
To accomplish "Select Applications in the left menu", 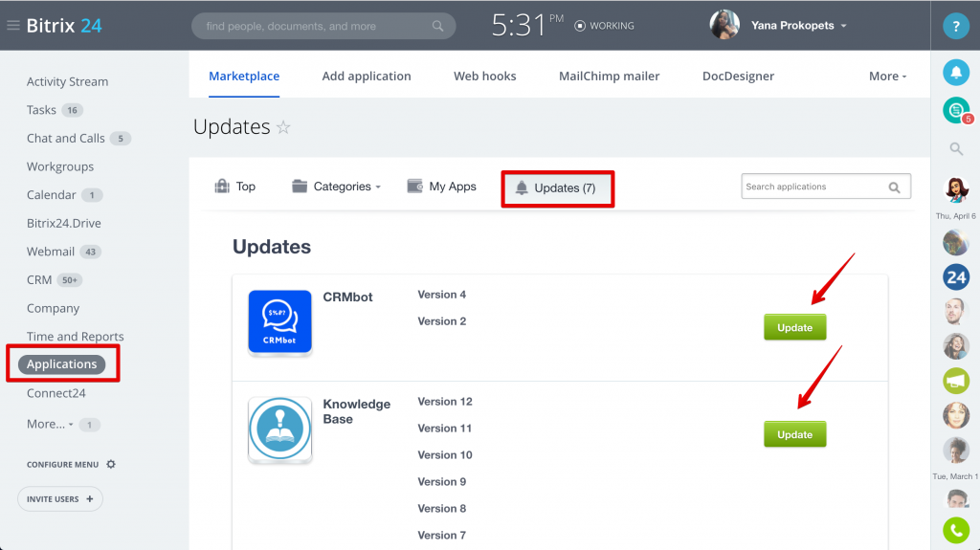I will pos(62,364).
